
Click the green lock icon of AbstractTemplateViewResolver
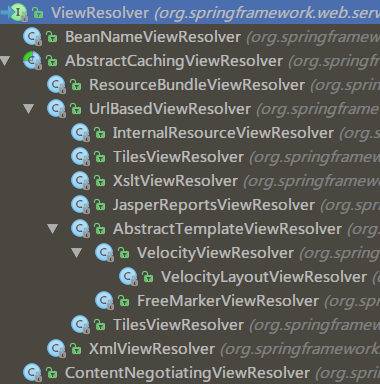point(100,229)
